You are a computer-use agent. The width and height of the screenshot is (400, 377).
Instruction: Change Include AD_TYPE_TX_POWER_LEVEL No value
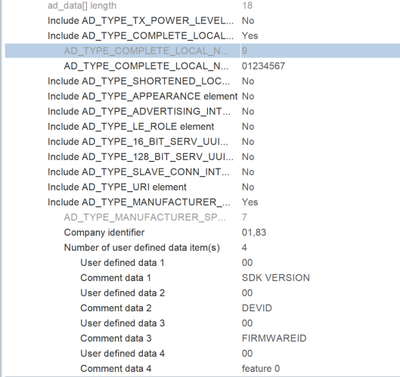pyautogui.click(x=248, y=21)
